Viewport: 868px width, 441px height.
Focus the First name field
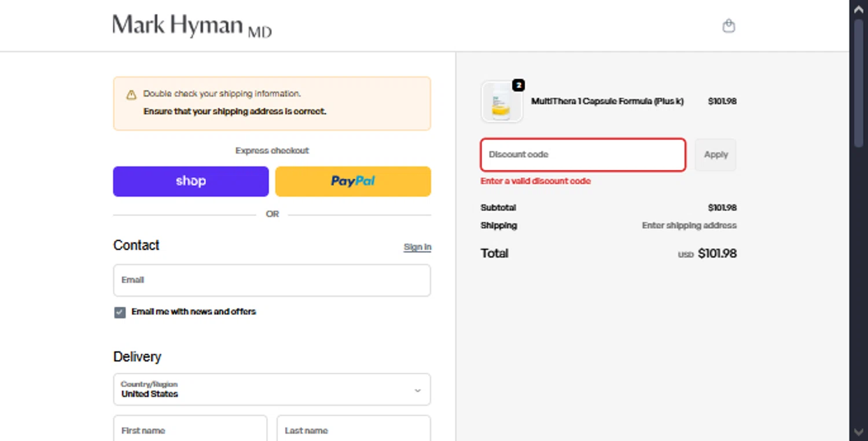190,428
